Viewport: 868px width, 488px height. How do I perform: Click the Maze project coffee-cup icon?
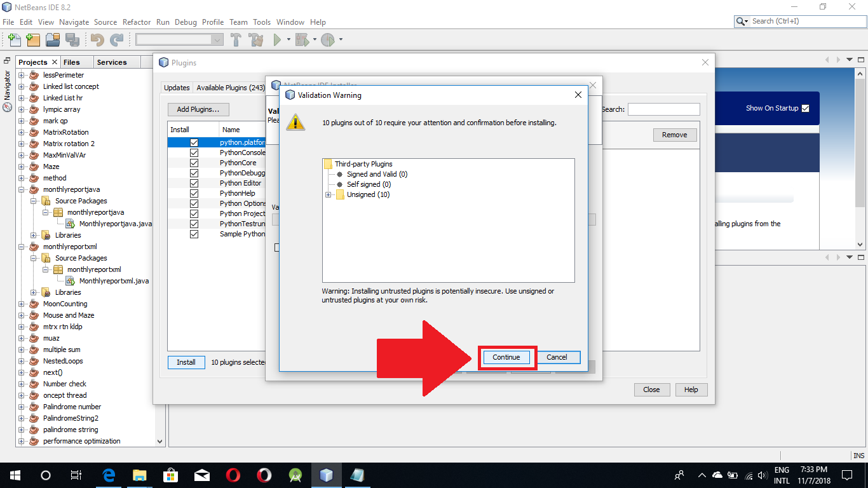pyautogui.click(x=34, y=166)
